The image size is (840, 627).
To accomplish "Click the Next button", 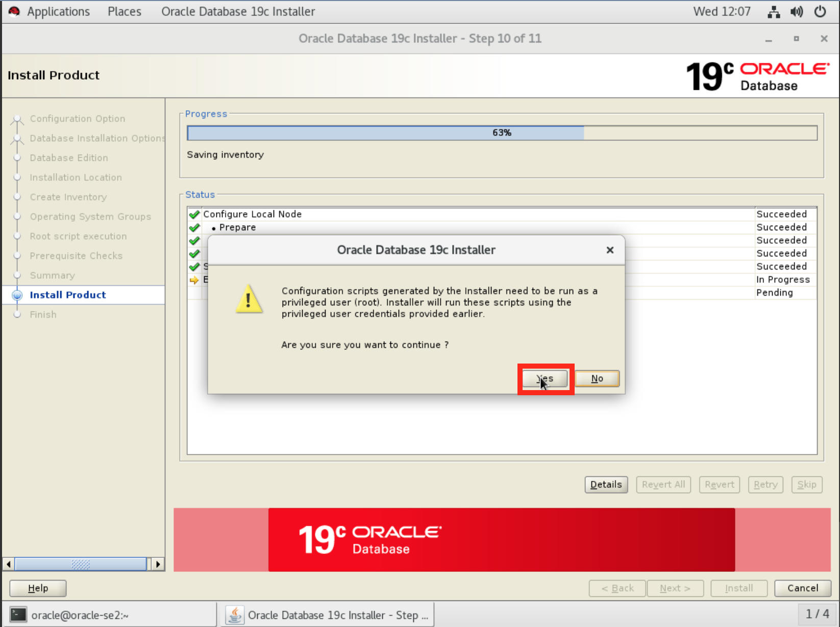I will [675, 588].
